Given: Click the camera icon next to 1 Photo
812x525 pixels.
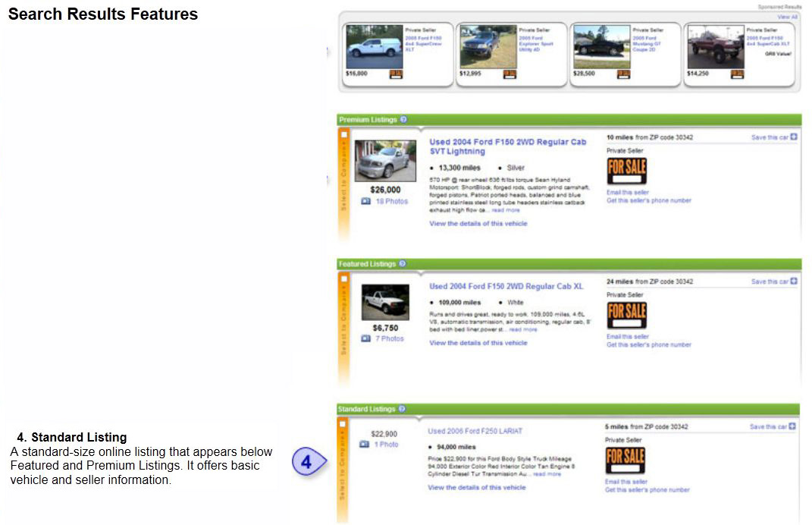Looking at the screenshot, I should (364, 444).
